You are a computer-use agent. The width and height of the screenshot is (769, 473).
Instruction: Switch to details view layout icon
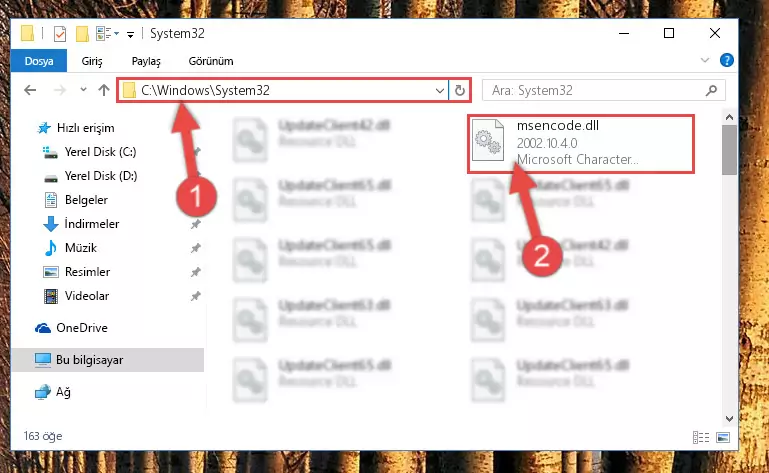701,437
